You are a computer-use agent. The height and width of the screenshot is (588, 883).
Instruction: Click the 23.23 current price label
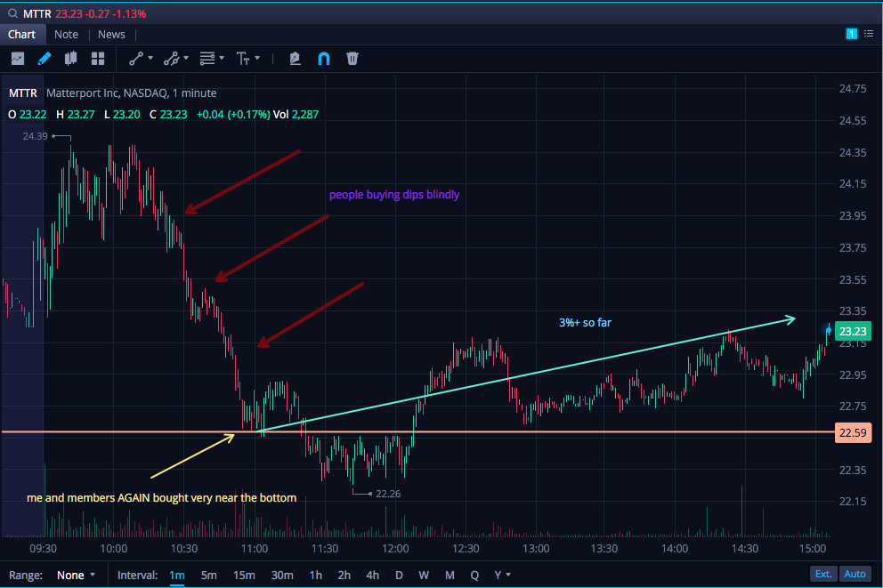[x=853, y=332]
